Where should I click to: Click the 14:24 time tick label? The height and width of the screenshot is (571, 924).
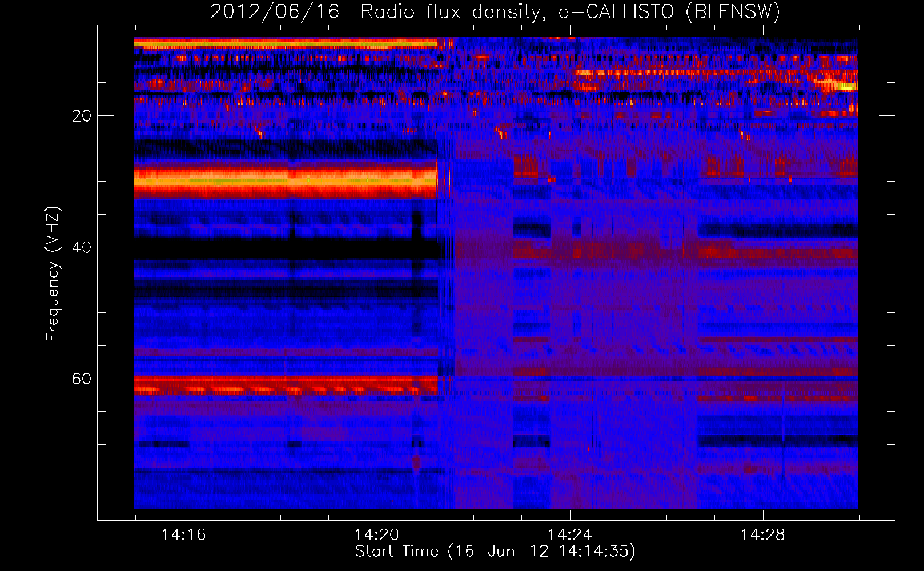[569, 535]
